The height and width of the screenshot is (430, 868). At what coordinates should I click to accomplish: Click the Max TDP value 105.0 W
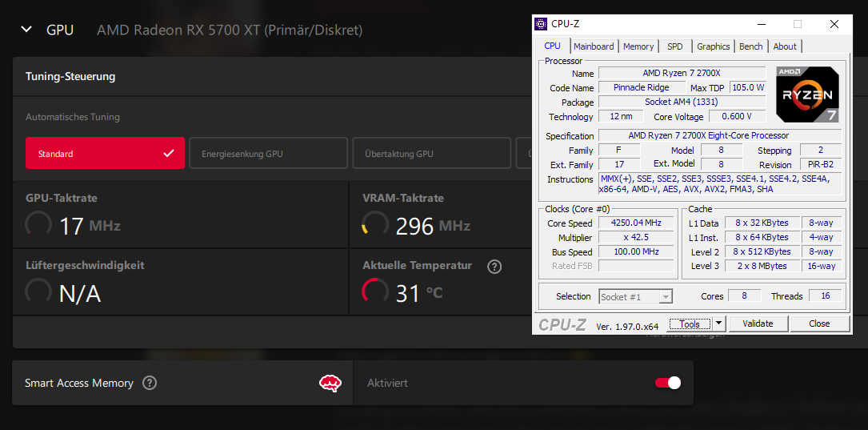(748, 87)
